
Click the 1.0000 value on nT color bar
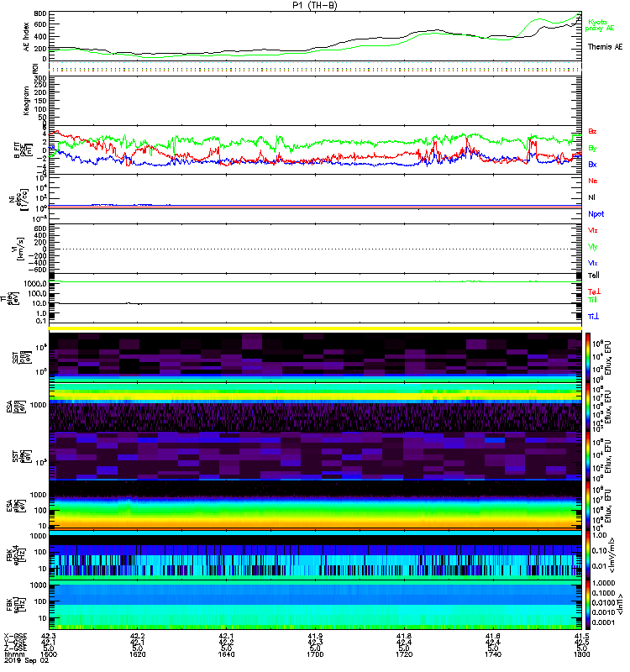click(x=603, y=583)
